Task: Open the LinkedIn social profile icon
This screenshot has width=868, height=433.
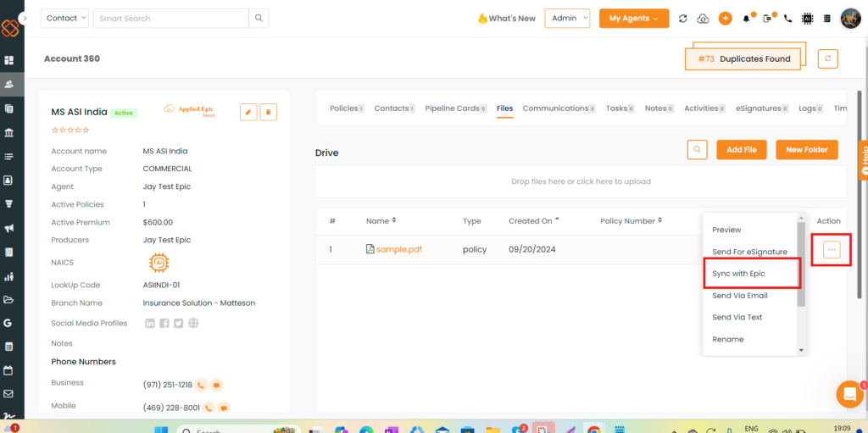Action: (150, 324)
